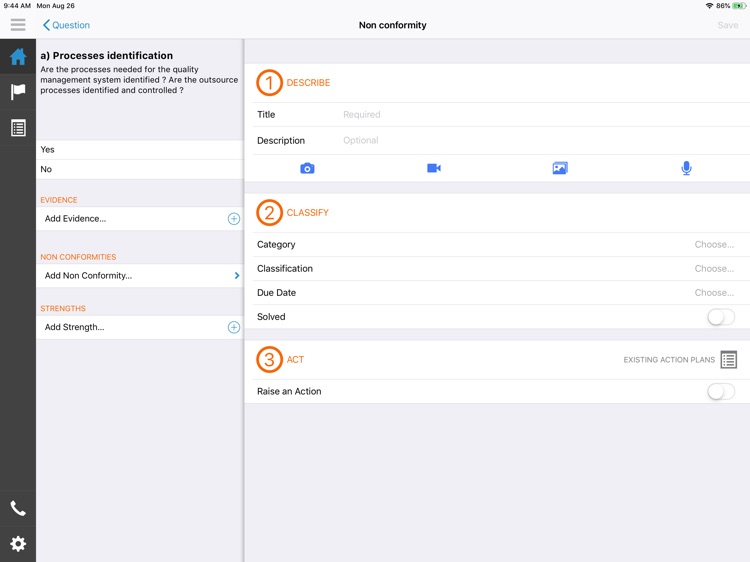This screenshot has width=750, height=562.
Task: Open the hamburger menu
Action: pos(18,25)
